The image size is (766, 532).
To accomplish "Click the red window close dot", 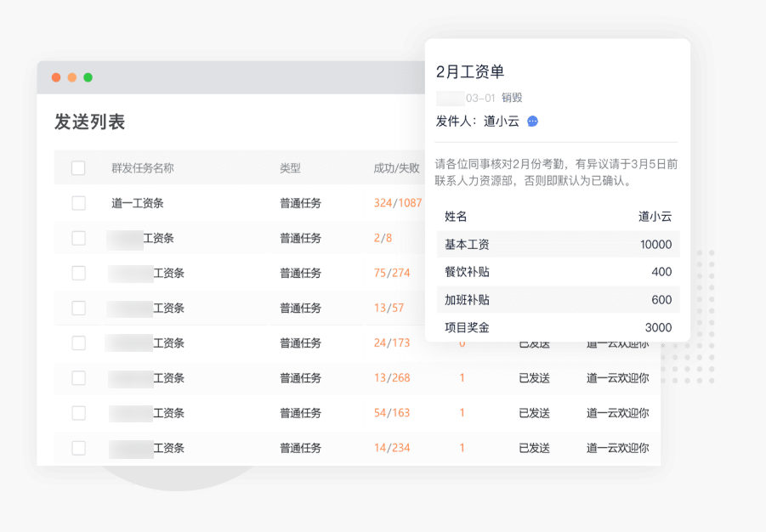I will 56,77.
